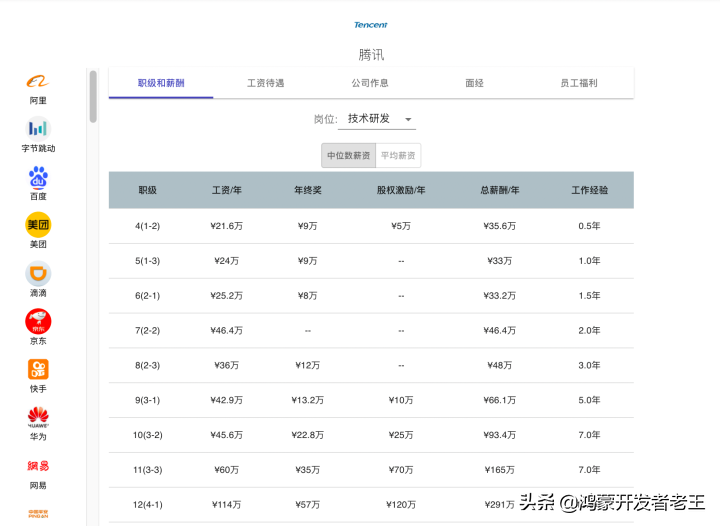Click the 腾讯 company title text

pos(371,55)
